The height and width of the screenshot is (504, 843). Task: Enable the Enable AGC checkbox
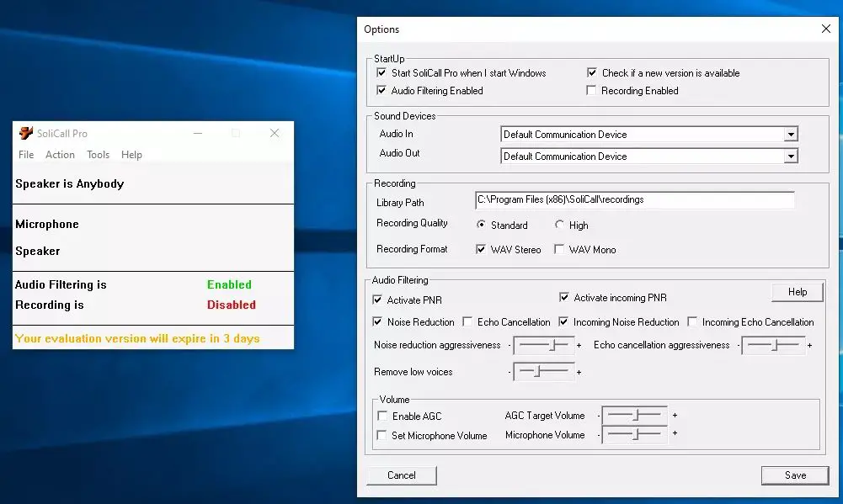point(382,416)
